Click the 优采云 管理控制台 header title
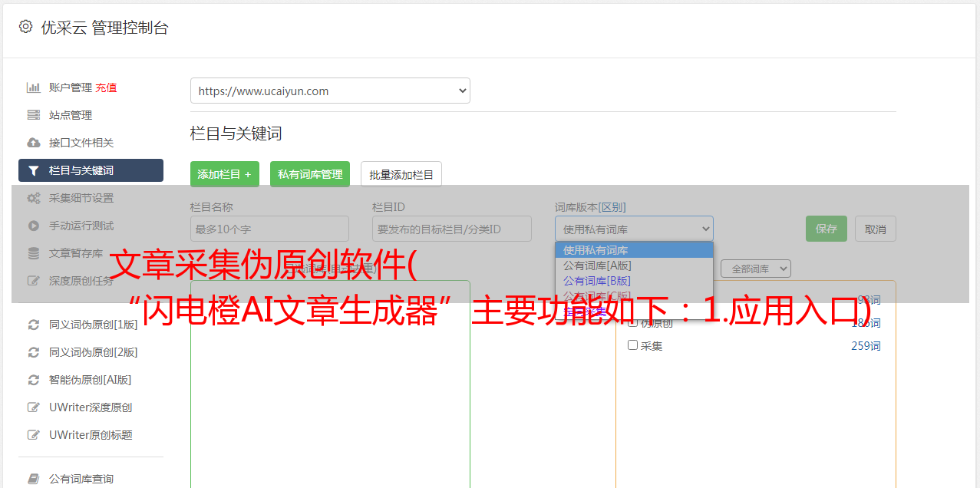Screen dimensions: 980x488 [x=104, y=28]
